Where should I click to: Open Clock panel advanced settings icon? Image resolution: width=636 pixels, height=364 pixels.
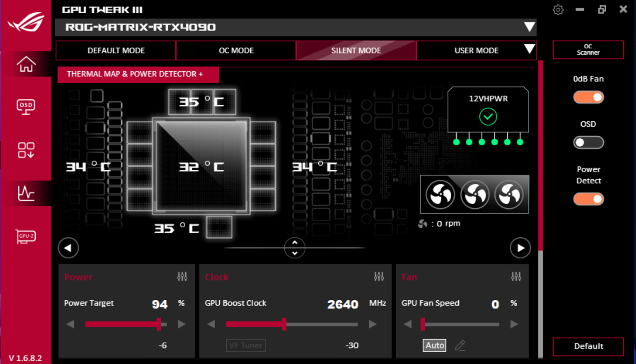(379, 277)
